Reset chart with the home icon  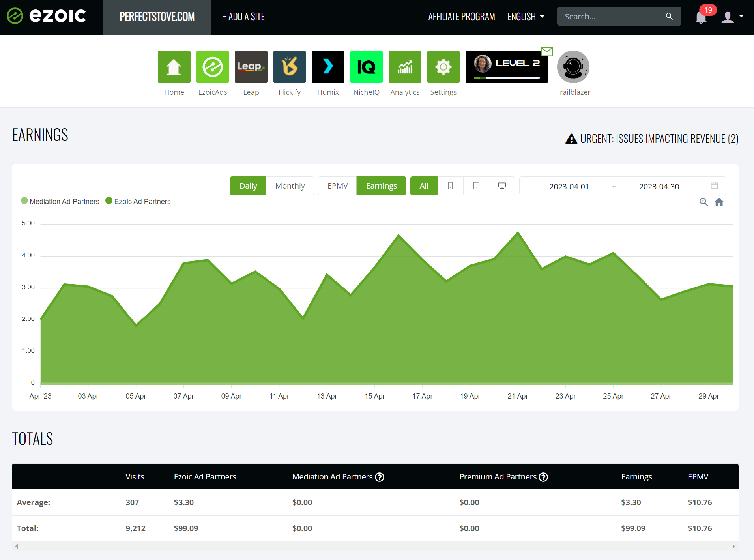point(719,202)
